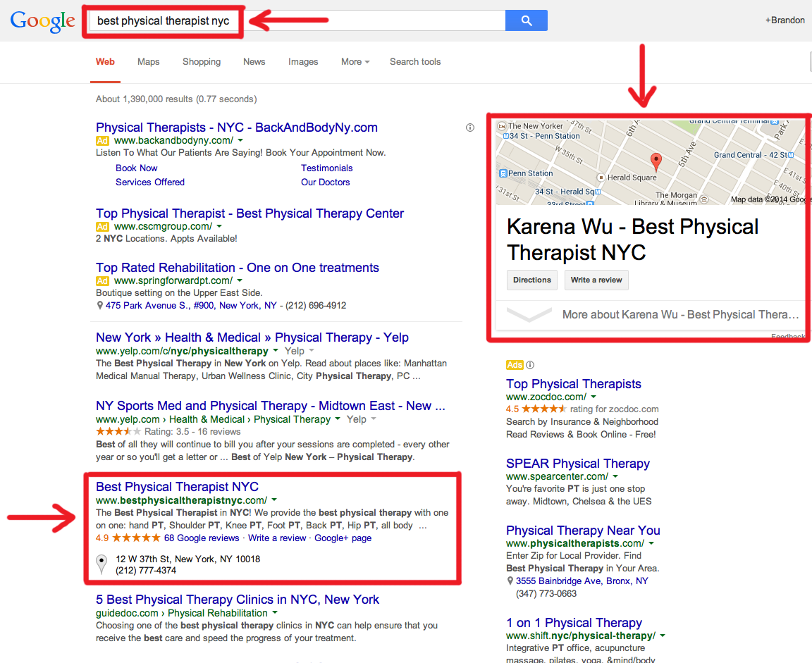Open the 1 on 1 Physical Therapy ad

pyautogui.click(x=574, y=622)
